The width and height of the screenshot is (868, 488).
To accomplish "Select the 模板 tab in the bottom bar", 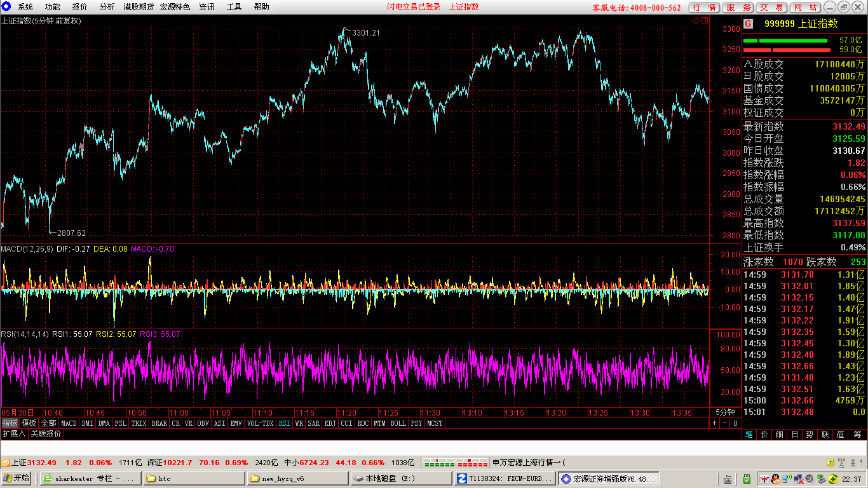I will tap(29, 423).
